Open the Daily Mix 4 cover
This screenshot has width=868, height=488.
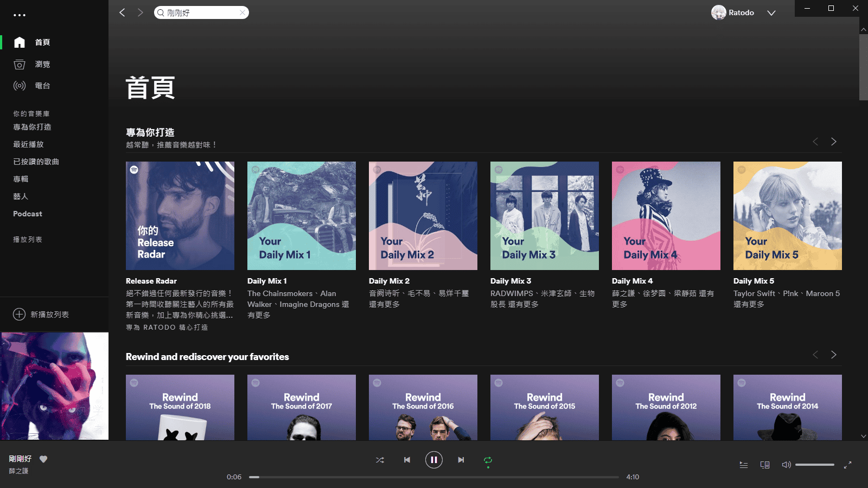666,216
